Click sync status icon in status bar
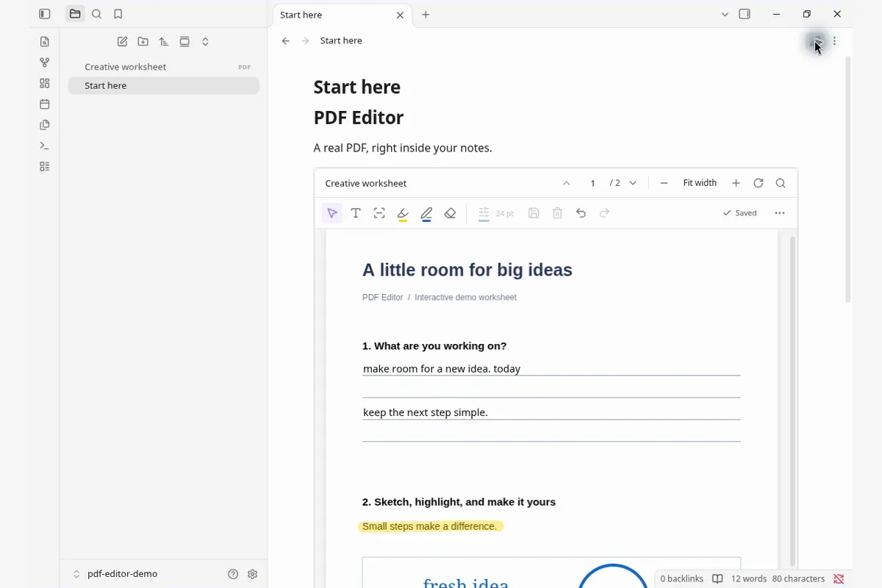The image size is (882, 588). point(839,579)
